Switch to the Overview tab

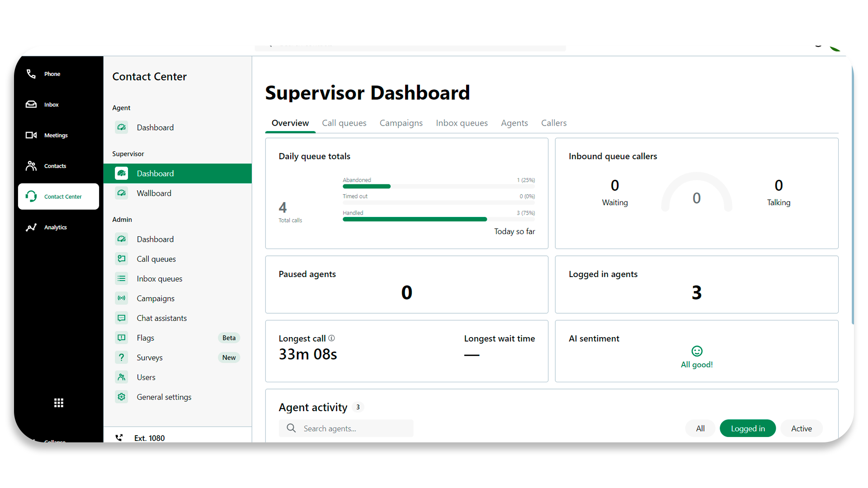tap(290, 123)
